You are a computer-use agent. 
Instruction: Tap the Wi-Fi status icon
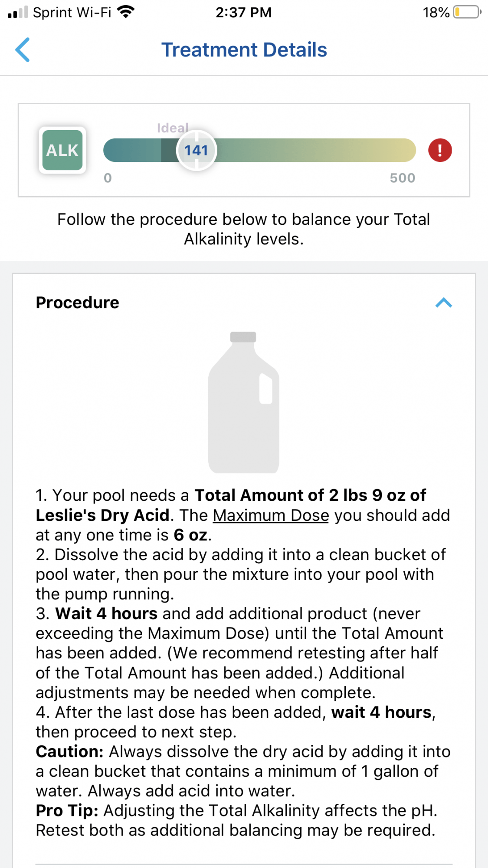pos(126,12)
